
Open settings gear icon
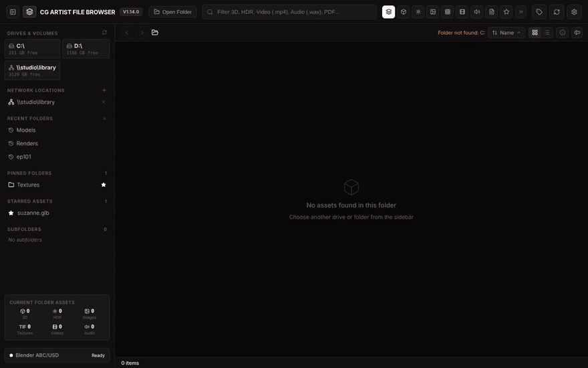pyautogui.click(x=574, y=11)
